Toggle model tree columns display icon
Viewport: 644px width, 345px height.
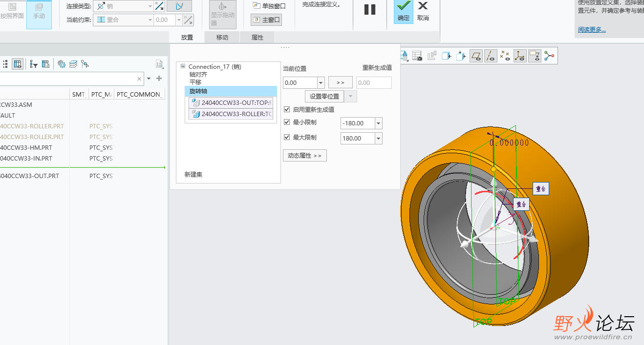coord(18,64)
